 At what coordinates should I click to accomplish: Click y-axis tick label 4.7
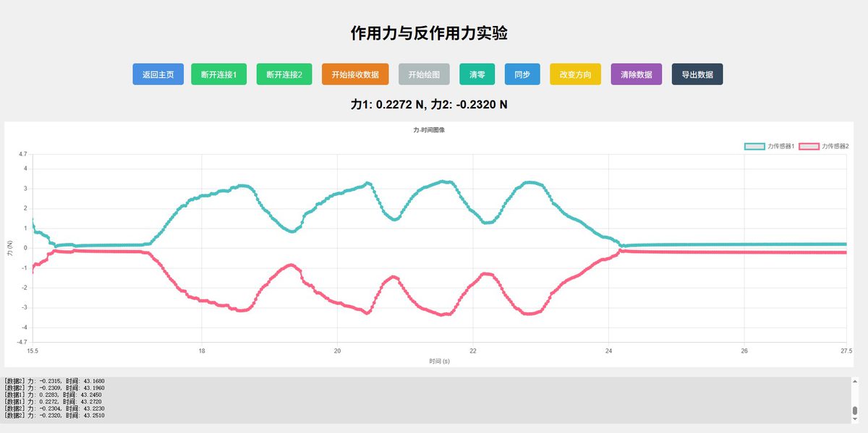[x=22, y=155]
